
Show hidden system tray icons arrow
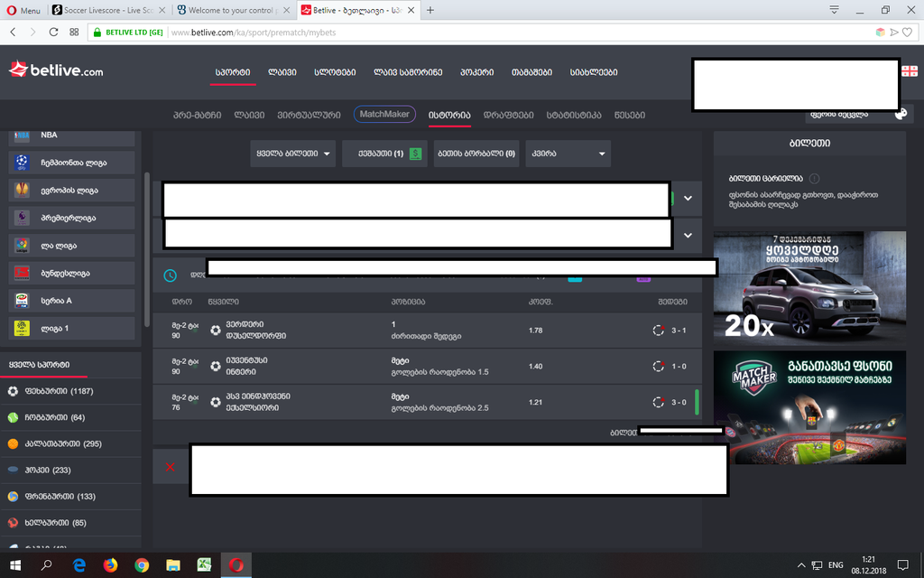(801, 565)
